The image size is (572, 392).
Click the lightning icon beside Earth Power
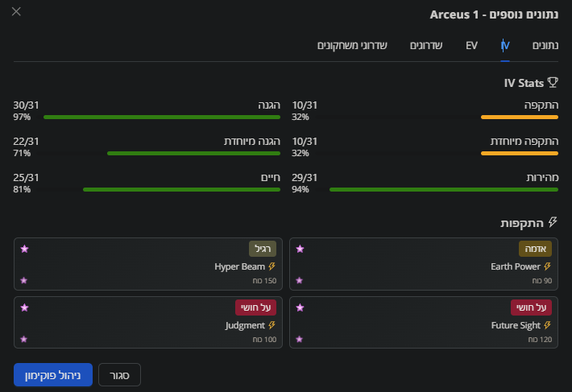(548, 266)
